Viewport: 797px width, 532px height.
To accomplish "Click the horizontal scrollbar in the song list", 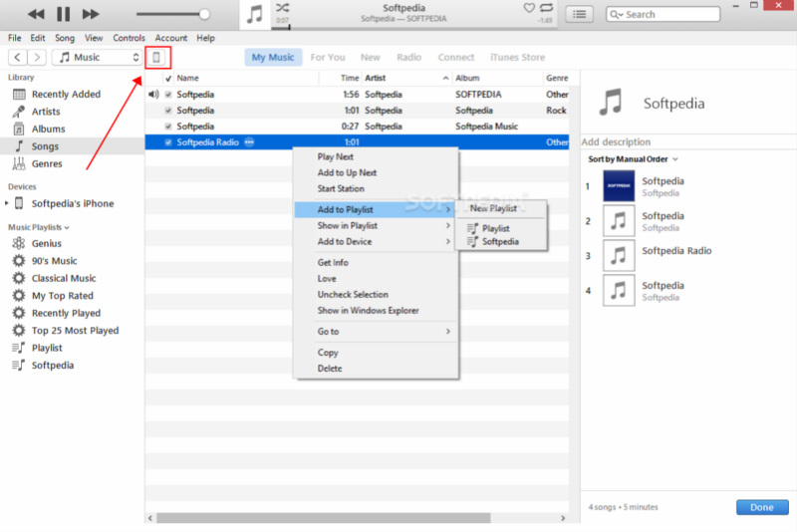I will pos(323,518).
